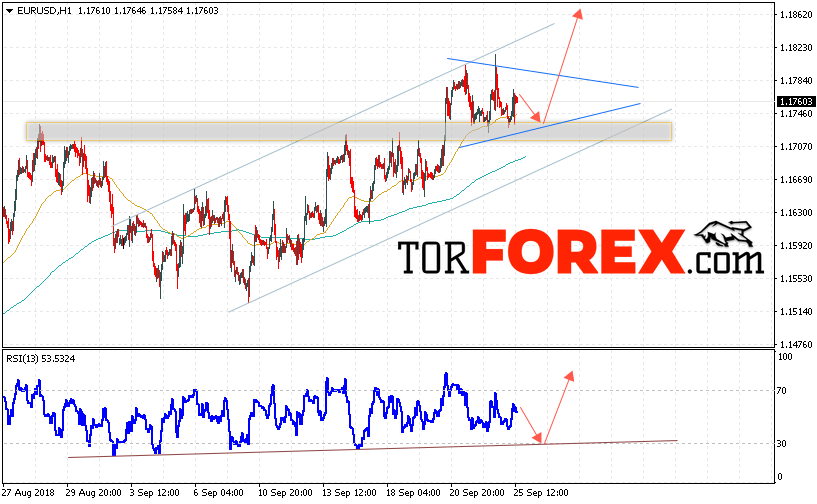Select the 18 Sep 04:00 time label
The height and width of the screenshot is (504, 817).
tap(413, 492)
